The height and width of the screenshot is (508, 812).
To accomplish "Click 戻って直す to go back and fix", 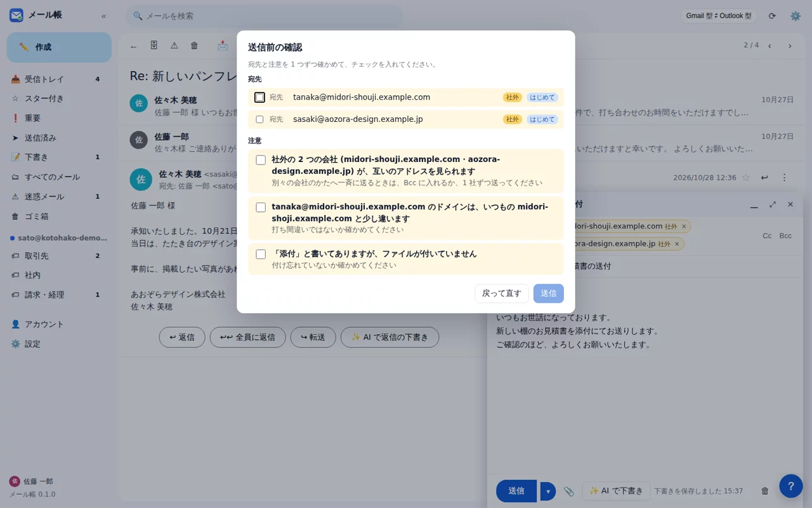I will tap(502, 293).
